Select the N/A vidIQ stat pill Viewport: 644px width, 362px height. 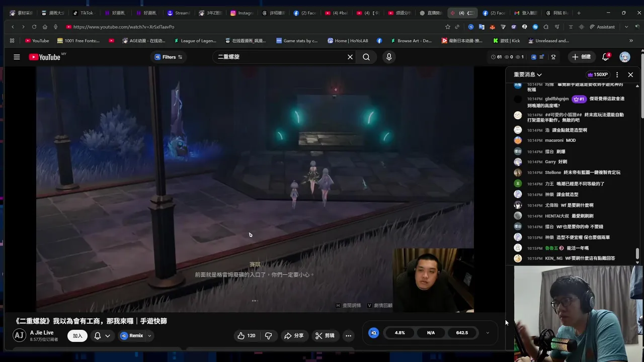coord(431,333)
